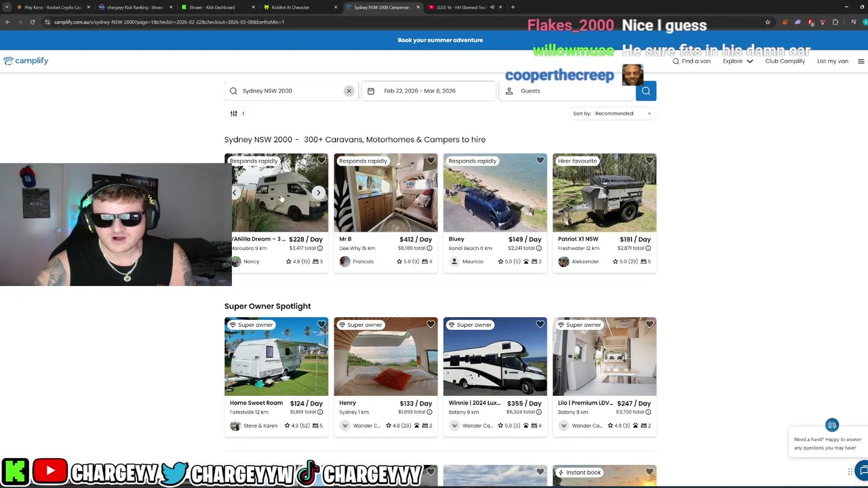Click the $149 / Day price
The width and height of the screenshot is (868, 488).
(525, 239)
